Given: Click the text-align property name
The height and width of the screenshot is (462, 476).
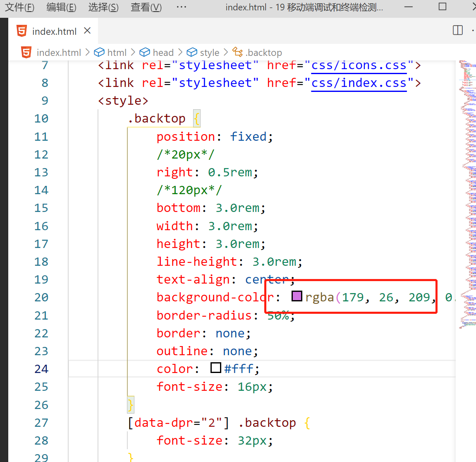Looking at the screenshot, I should 193,279.
